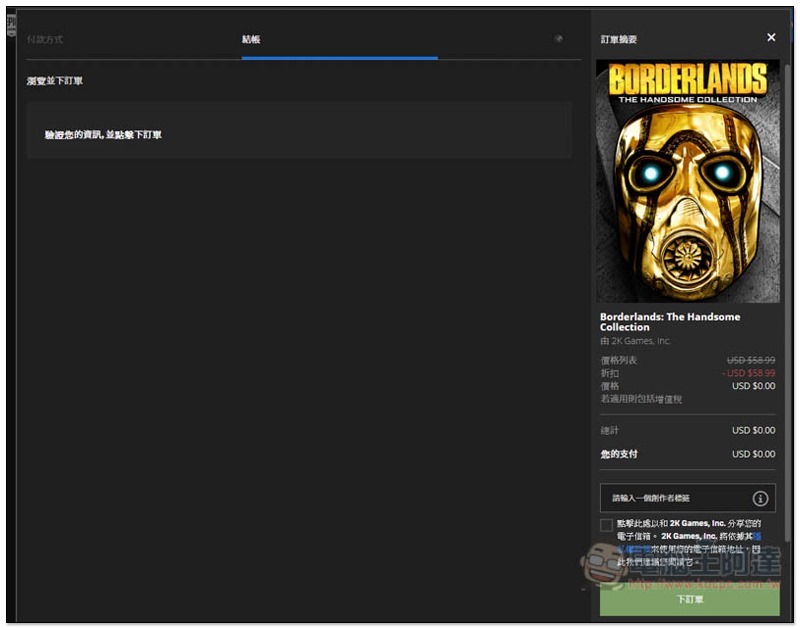Open the 2K Games privacy policy link
Image resolution: width=800 pixels, height=630 pixels.
pyautogui.click(x=635, y=549)
